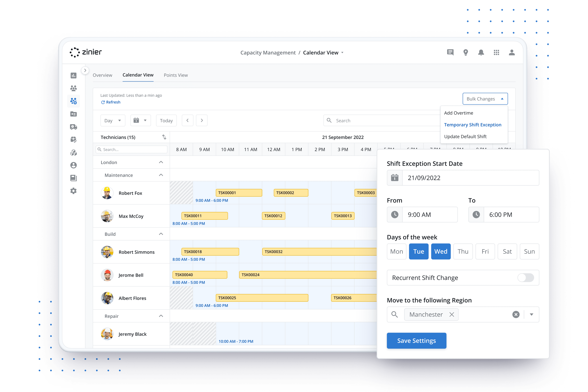The height and width of the screenshot is (392, 588).
Task: Select Thu in Days of the week
Action: pyautogui.click(x=463, y=251)
